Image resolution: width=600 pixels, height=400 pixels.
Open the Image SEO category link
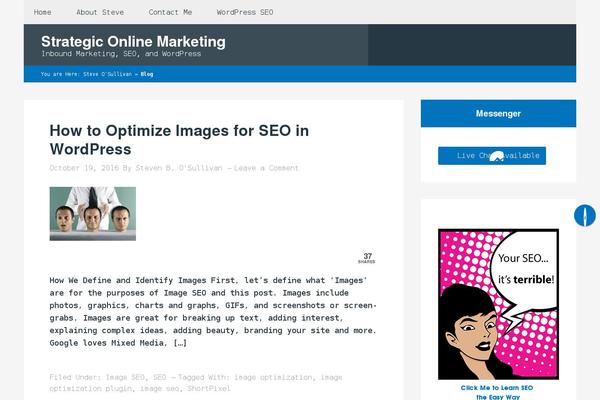(x=125, y=377)
